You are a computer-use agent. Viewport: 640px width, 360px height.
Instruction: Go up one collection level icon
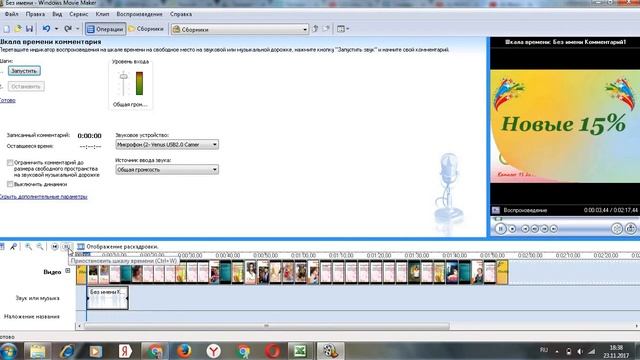(315, 29)
